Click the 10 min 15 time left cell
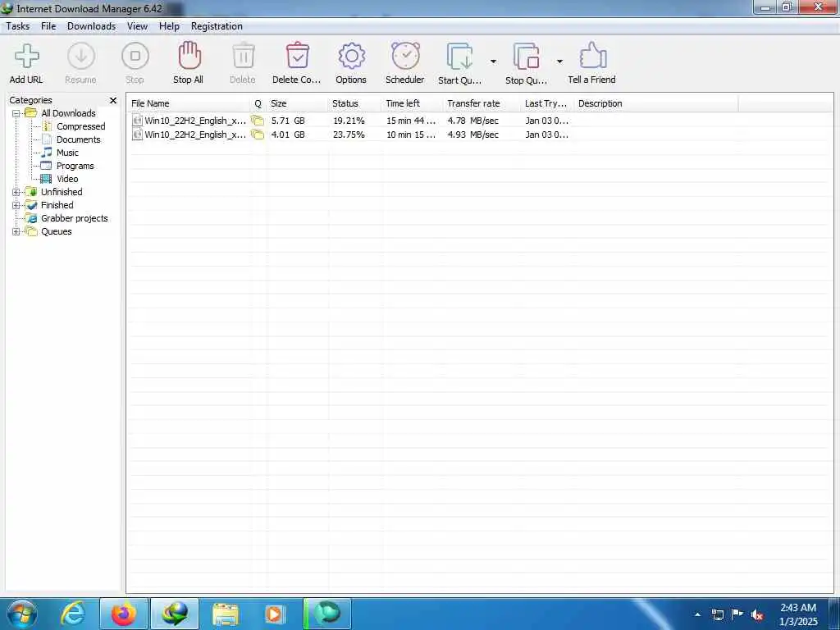 (x=411, y=135)
